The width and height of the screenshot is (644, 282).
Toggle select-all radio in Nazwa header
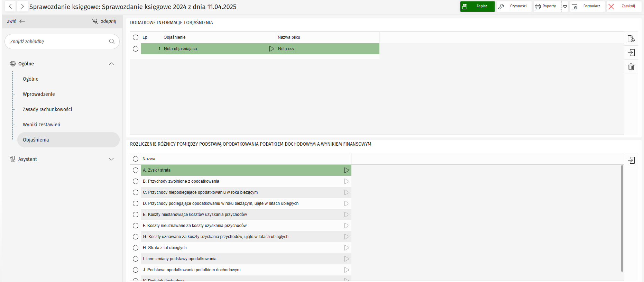(136, 159)
